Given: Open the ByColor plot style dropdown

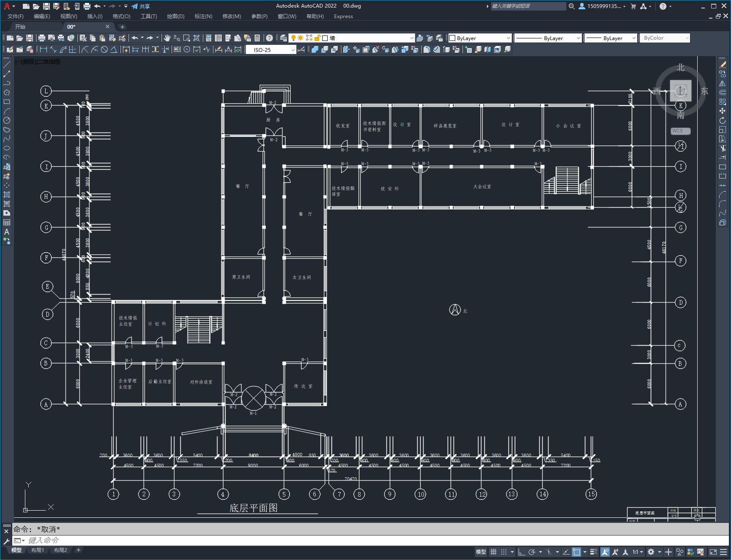Looking at the screenshot, I should pos(665,38).
